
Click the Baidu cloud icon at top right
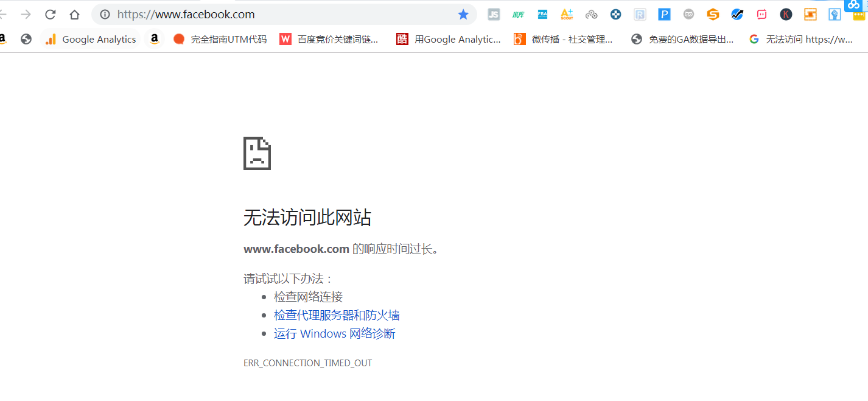(x=853, y=5)
